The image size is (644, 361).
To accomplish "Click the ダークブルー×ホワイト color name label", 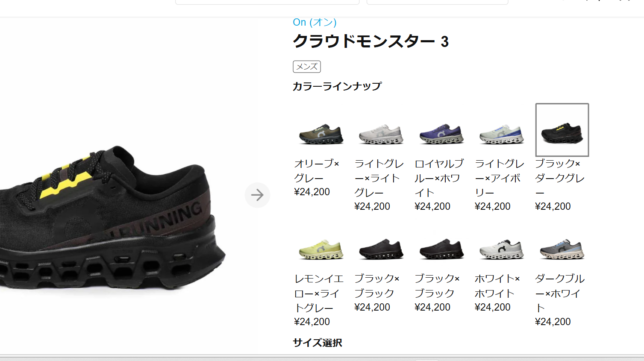I will (x=560, y=293).
